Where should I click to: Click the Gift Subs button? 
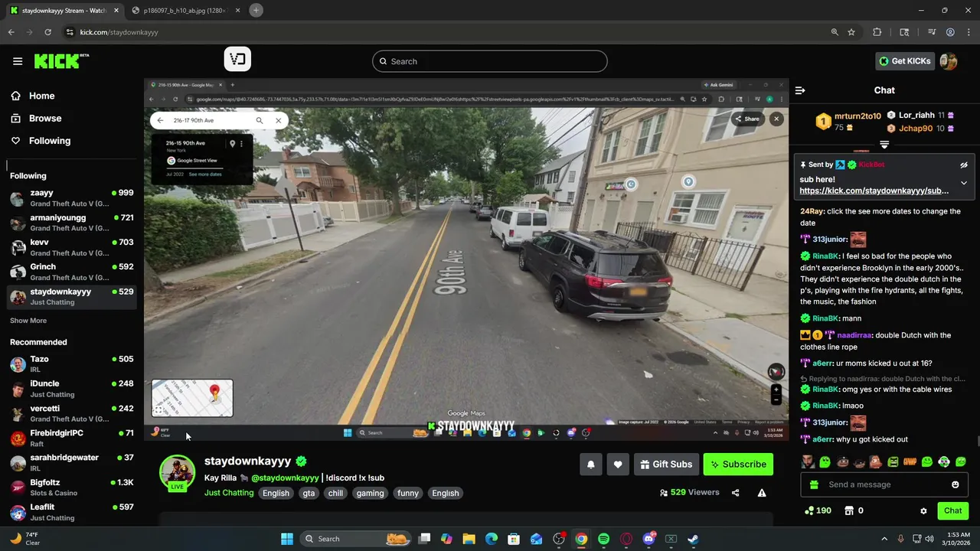[x=665, y=465]
